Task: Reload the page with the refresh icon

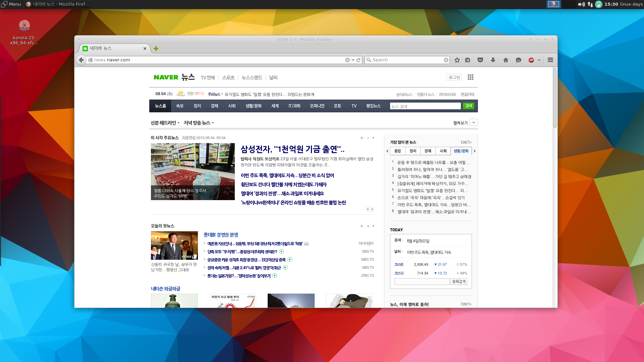Action: click(x=358, y=60)
